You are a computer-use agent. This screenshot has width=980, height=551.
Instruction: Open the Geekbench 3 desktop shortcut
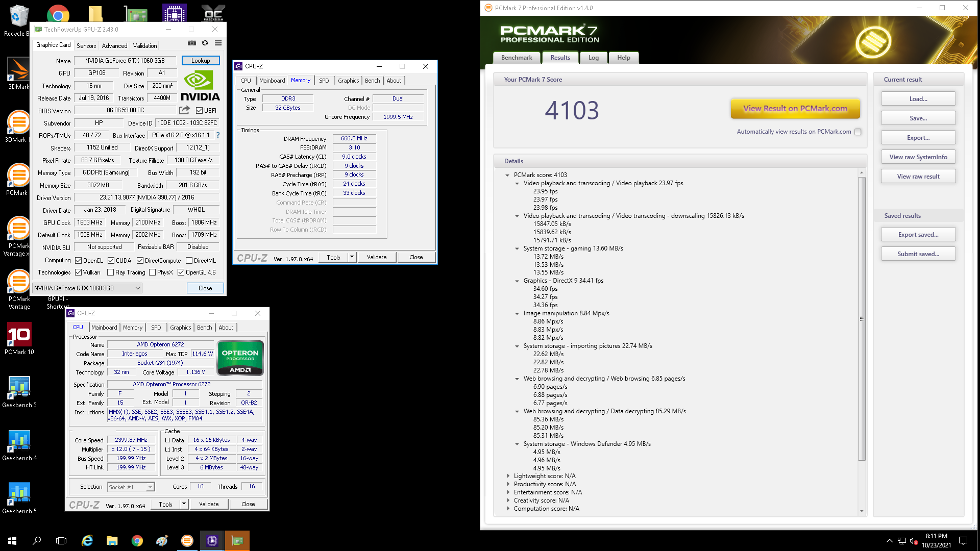click(19, 392)
